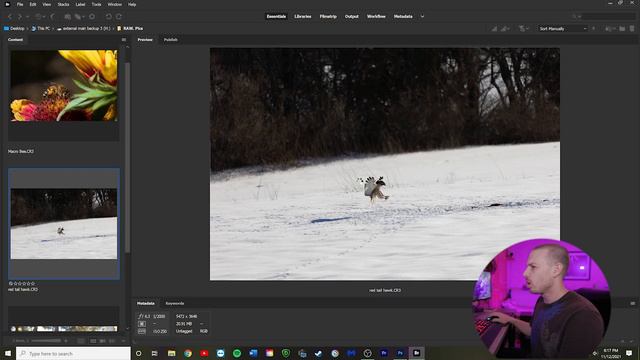
Task: Click the Get Photos from Camera icon
Action: [68, 17]
